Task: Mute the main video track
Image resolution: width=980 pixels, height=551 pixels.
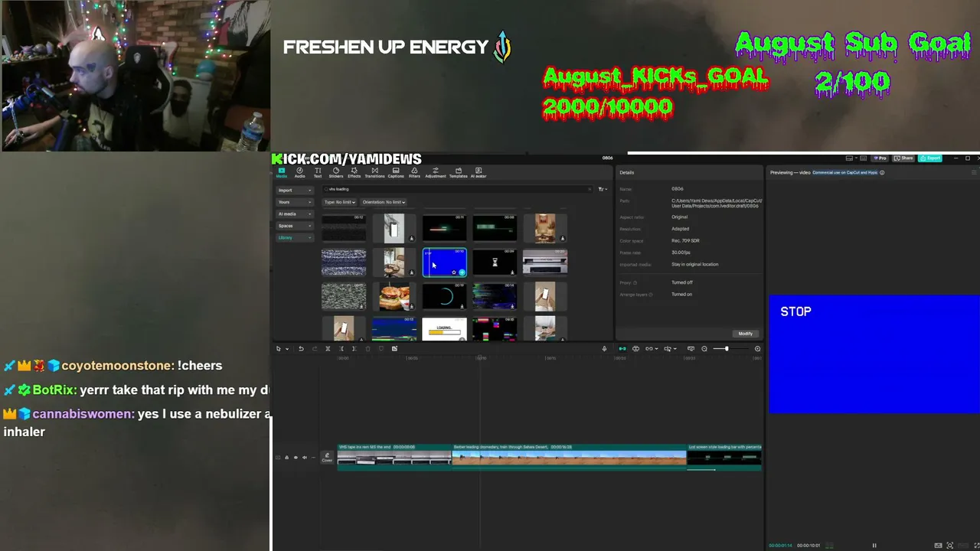Action: pos(304,458)
